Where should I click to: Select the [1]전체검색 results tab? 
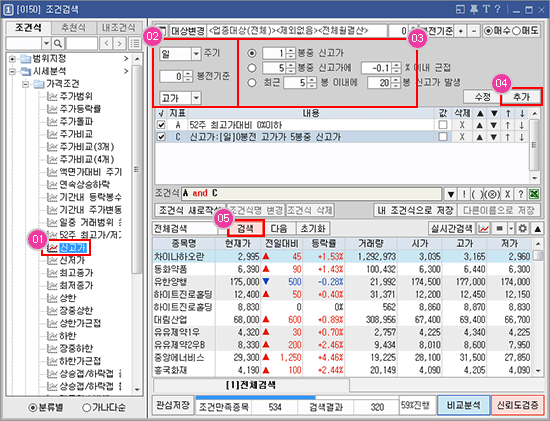click(x=251, y=385)
